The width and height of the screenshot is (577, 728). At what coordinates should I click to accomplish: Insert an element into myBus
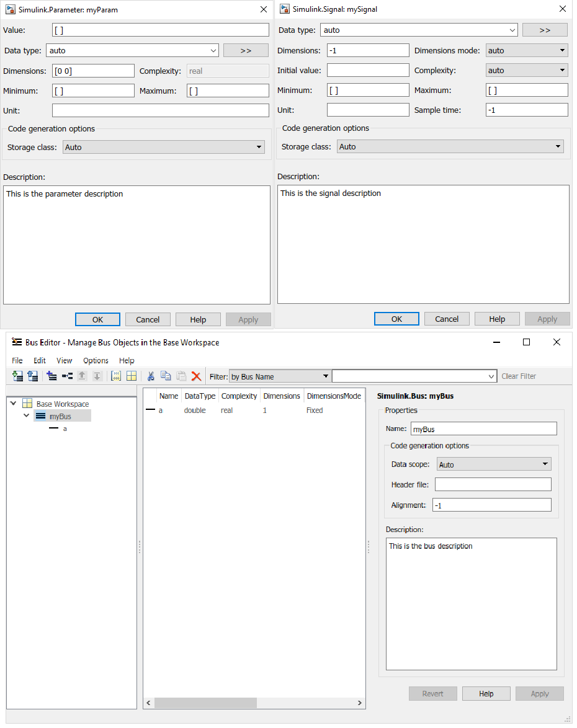(67, 376)
